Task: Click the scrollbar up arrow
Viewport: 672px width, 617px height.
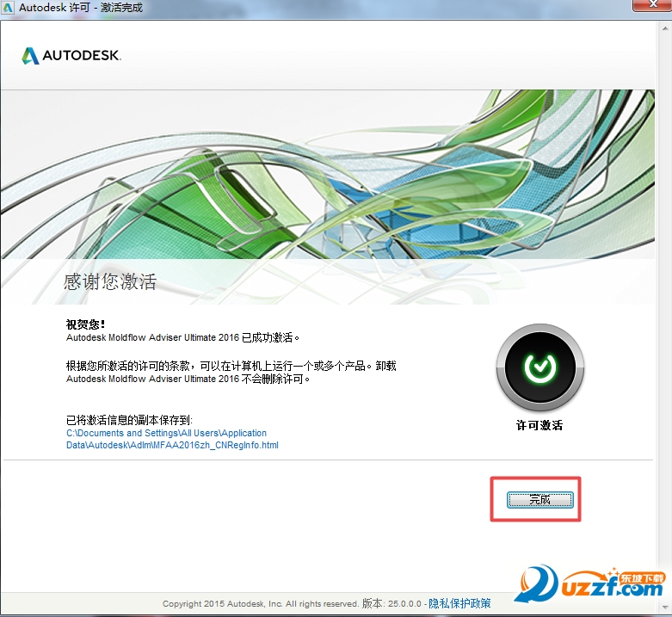Action: tap(665, 28)
